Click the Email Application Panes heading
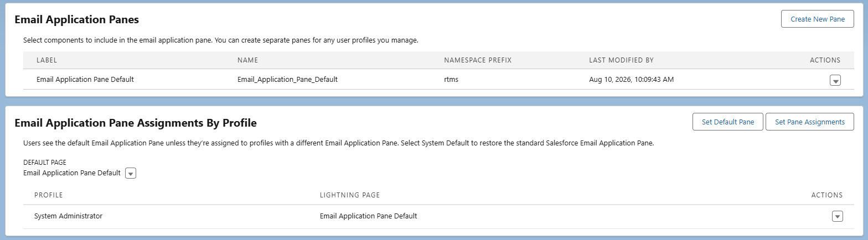The image size is (868, 240). point(76,19)
